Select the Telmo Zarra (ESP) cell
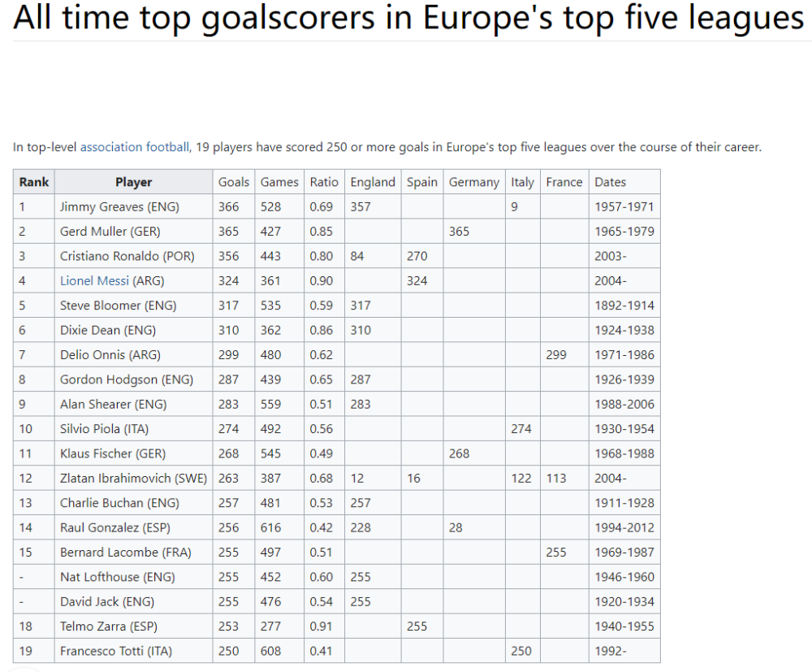Image resolution: width=812 pixels, height=672 pixels. [x=134, y=626]
